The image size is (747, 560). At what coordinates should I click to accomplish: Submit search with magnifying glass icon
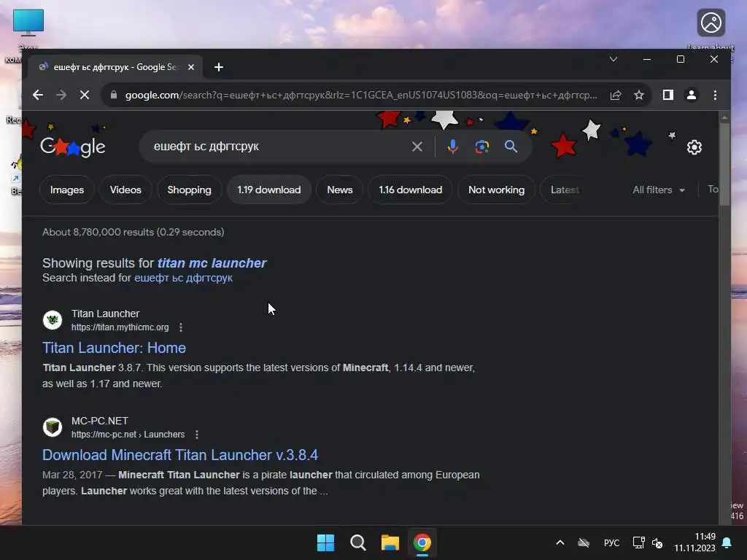click(x=511, y=147)
